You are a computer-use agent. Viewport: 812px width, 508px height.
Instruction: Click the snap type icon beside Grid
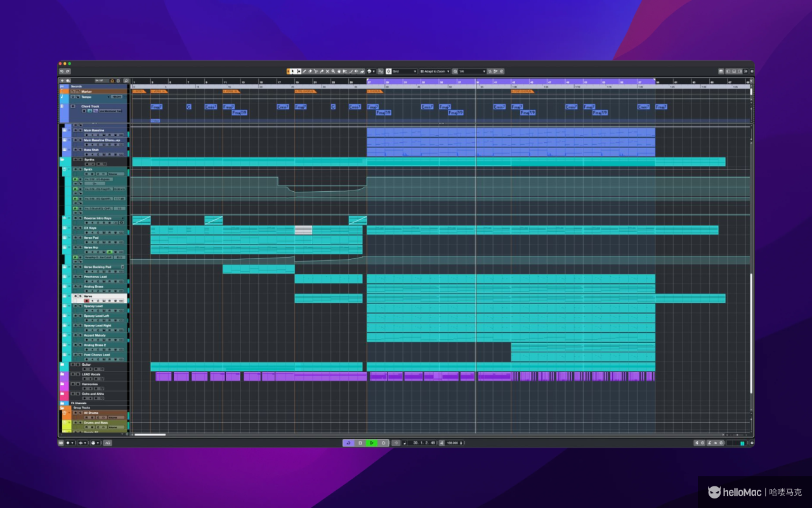[x=388, y=71]
